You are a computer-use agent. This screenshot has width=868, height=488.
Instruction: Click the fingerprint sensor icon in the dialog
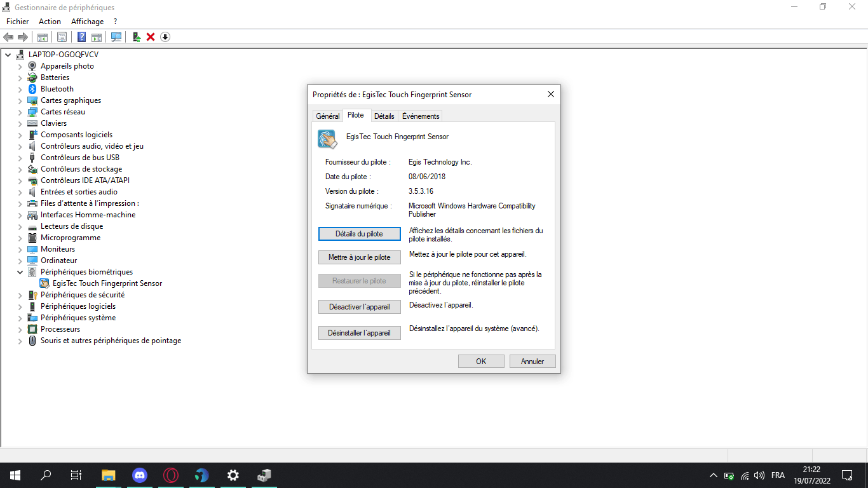point(327,139)
